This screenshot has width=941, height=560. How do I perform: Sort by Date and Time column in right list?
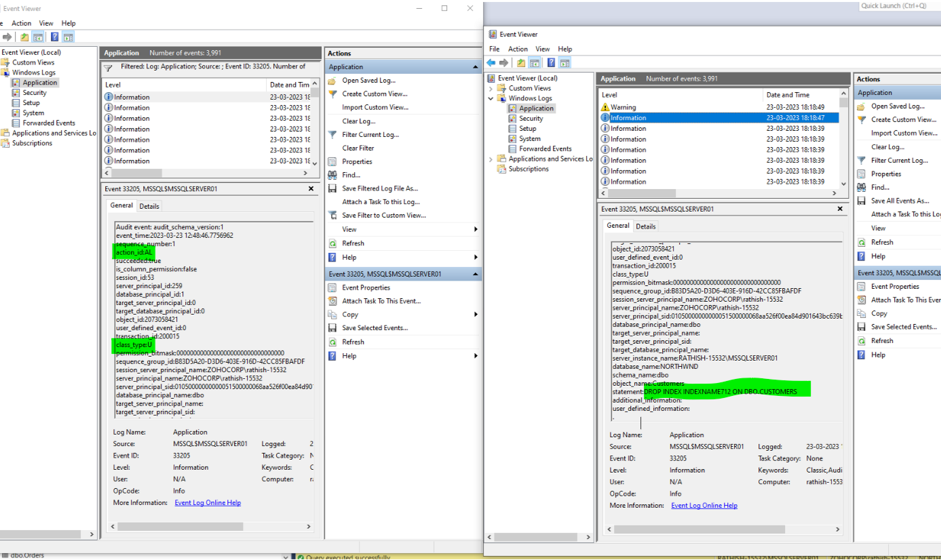tap(801, 95)
